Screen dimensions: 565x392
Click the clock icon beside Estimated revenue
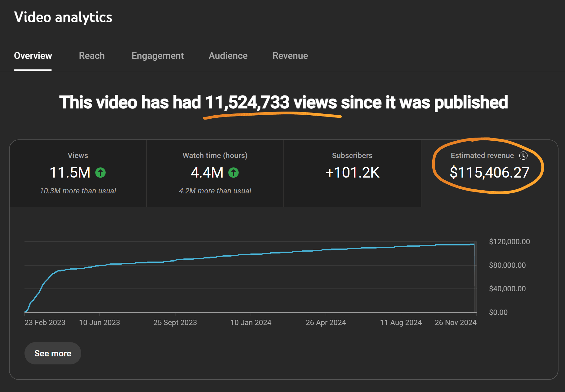click(x=523, y=156)
